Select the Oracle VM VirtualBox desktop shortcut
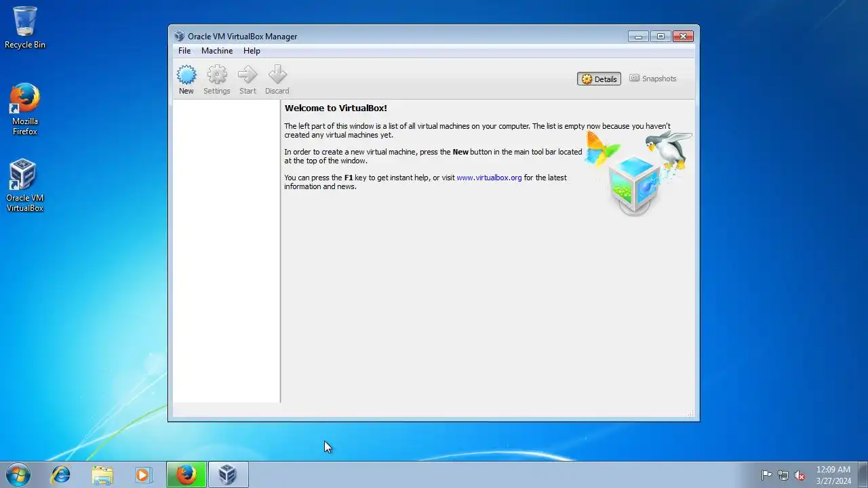868x488 pixels. 25,186
